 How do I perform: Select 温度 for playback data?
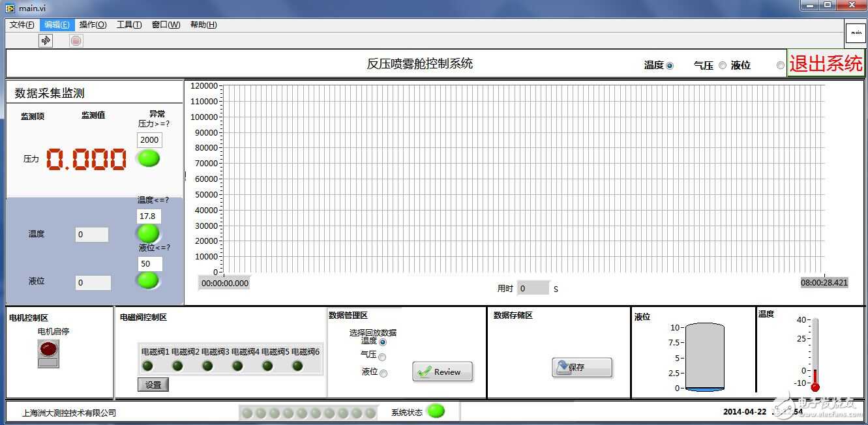pyautogui.click(x=382, y=342)
